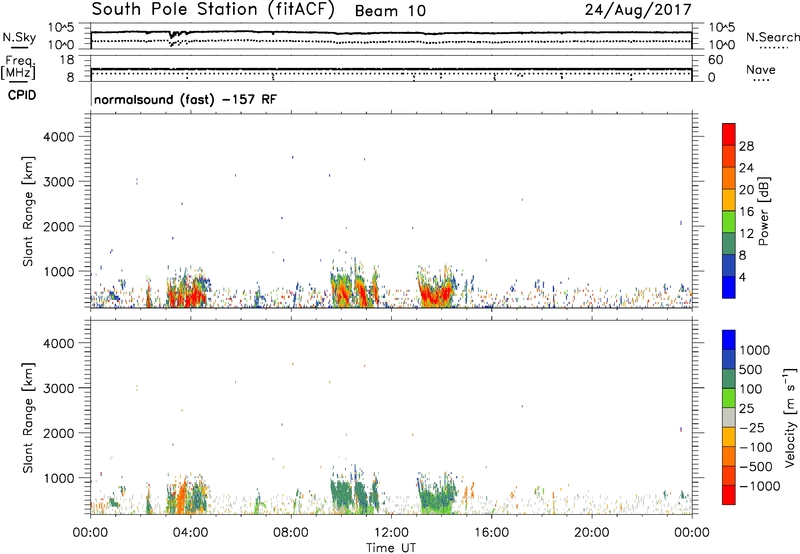Click the gray band of velocity colorbar
Viewport: 800px width, 554px height.
[729, 417]
